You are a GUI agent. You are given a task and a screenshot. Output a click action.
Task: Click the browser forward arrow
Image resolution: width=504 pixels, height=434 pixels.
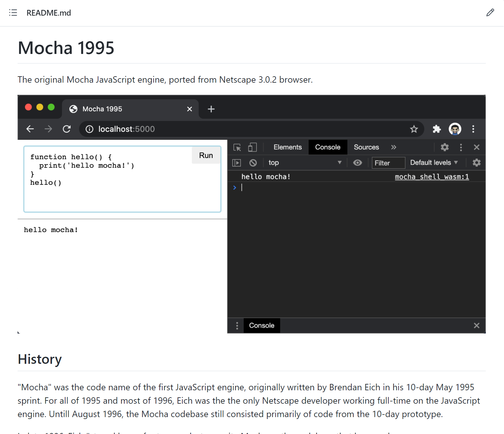[48, 129]
